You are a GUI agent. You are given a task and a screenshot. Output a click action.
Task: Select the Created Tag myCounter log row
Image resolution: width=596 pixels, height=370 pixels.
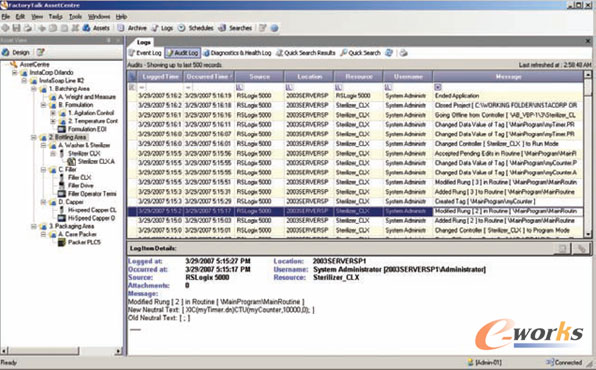355,202
